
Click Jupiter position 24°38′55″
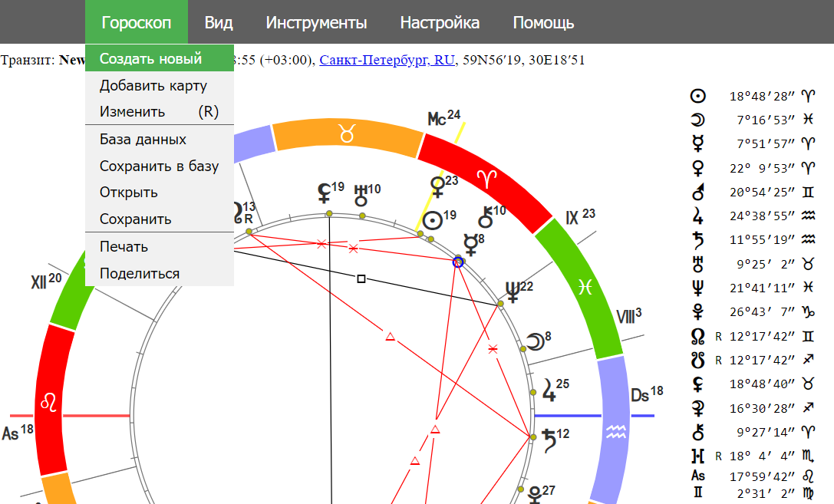pyautogui.click(x=762, y=216)
